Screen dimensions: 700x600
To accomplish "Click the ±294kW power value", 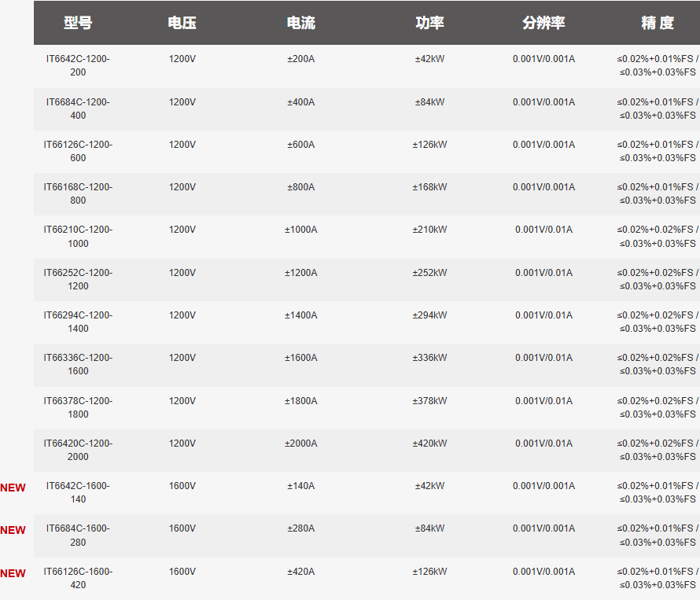I will point(429,315).
